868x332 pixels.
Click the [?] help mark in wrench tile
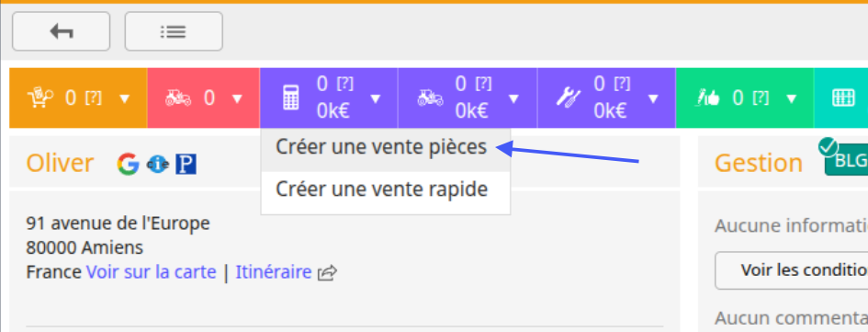point(623,84)
